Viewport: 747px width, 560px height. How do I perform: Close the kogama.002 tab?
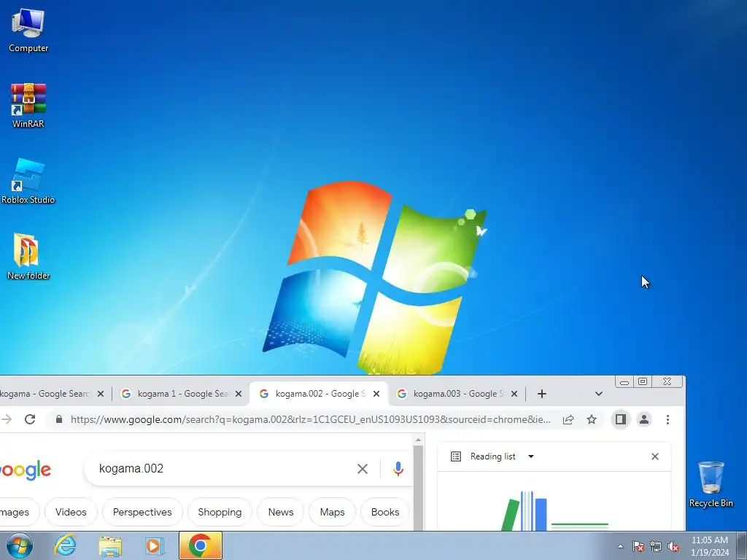coord(376,394)
